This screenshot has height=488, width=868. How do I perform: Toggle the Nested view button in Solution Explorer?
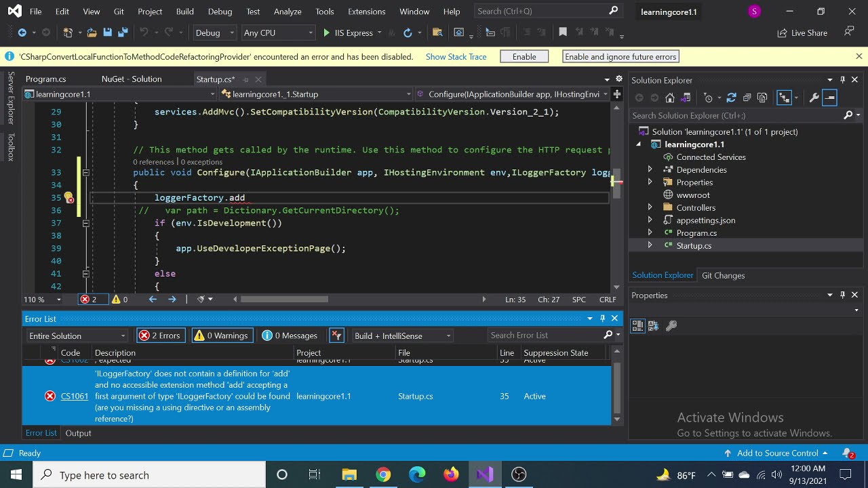pyautogui.click(x=785, y=98)
